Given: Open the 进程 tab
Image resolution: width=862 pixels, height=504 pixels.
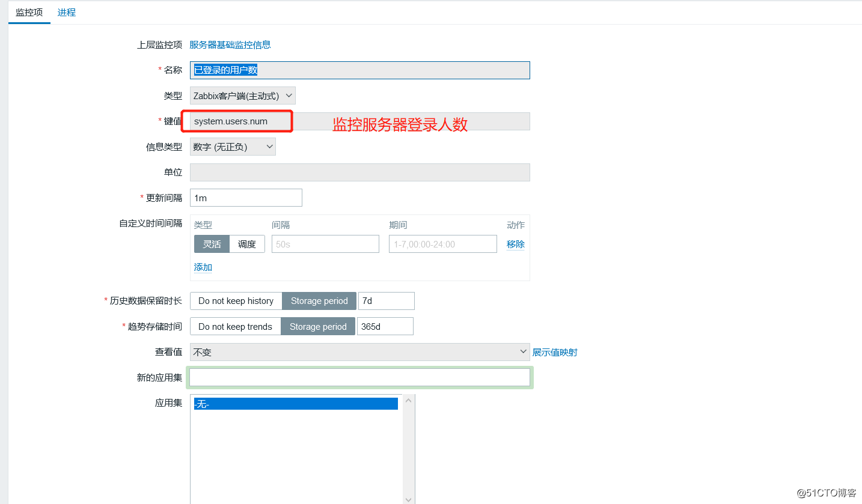Looking at the screenshot, I should [67, 12].
